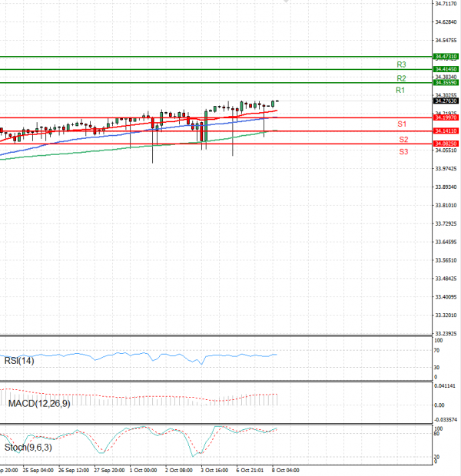
Task: Click the S2 support label
Action: tap(403, 140)
